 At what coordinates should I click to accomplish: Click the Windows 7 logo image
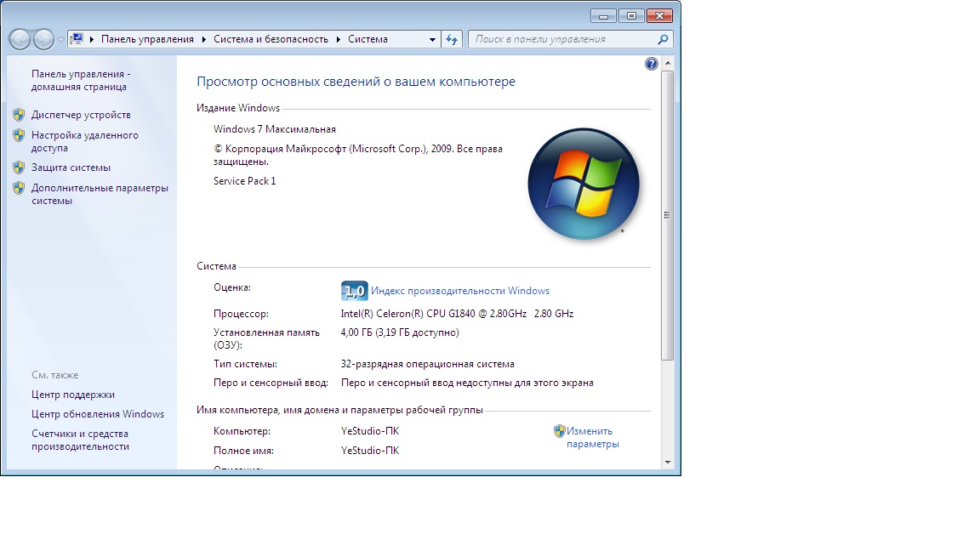point(584,184)
